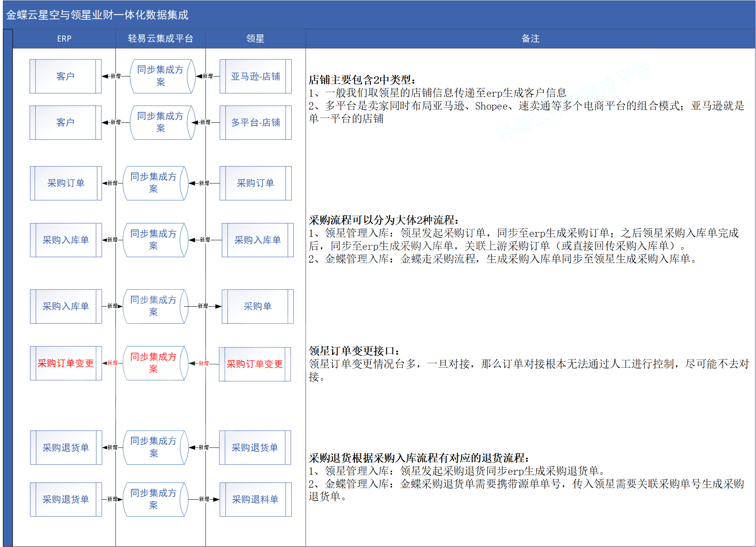Click the 领星订单变更接口 note heading
Screen dimensions: 756x547
click(354, 351)
